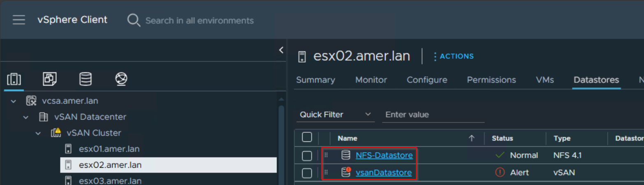Check the vsanDatastore row checkbox
644x185 pixels.
tap(307, 173)
